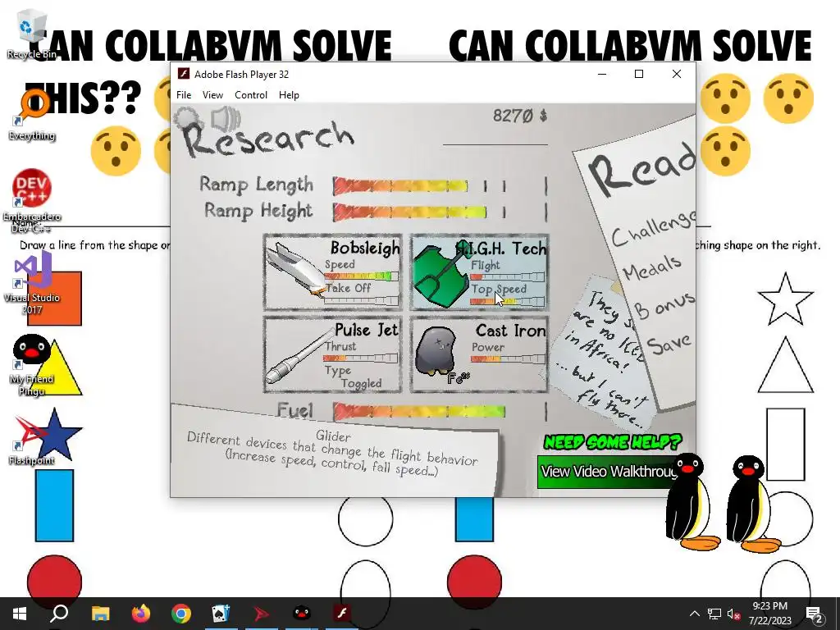Open the View menu
Screen dimensions: 840x630
click(x=212, y=95)
